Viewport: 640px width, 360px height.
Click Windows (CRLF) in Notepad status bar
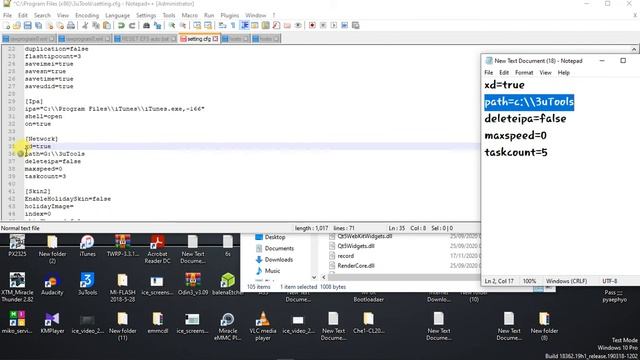566,281
